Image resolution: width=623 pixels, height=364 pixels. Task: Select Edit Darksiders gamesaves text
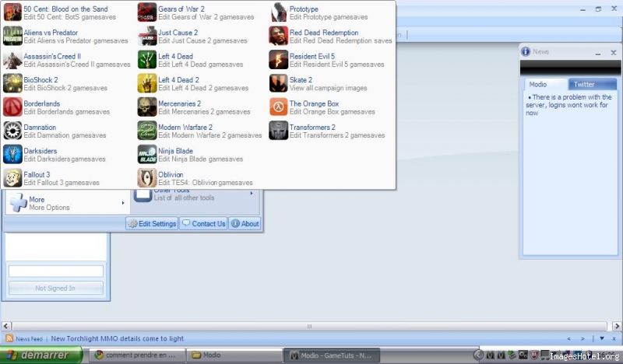(65, 159)
